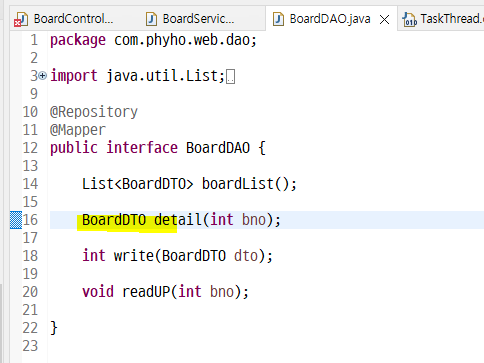Image resolution: width=484 pixels, height=363 pixels.
Task: Click line number 18 in the gutter
Action: pyautogui.click(x=30, y=256)
